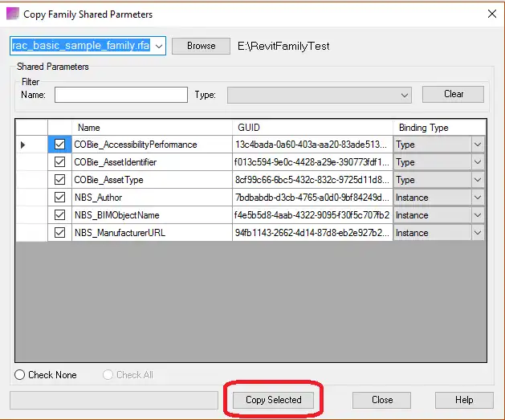505x420 pixels.
Task: Uncheck the COBie_AccessibilityPerformance checkbox
Action: [59, 145]
